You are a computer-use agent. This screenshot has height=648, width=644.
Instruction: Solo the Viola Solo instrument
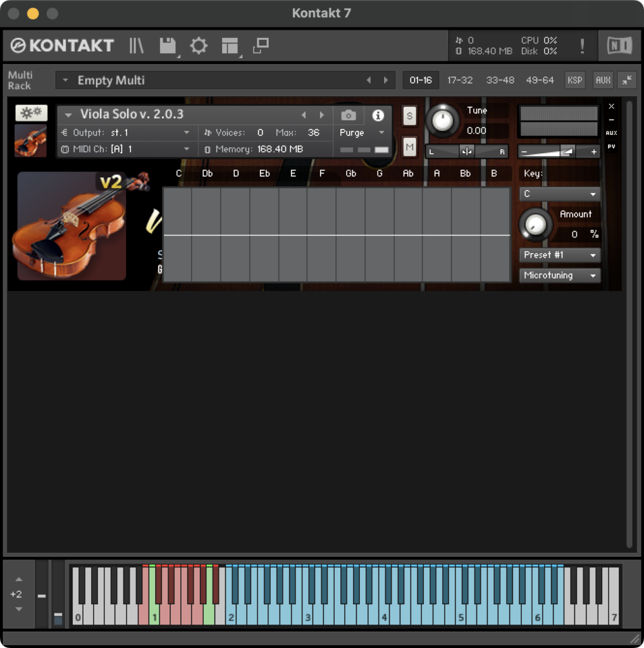pos(409,116)
